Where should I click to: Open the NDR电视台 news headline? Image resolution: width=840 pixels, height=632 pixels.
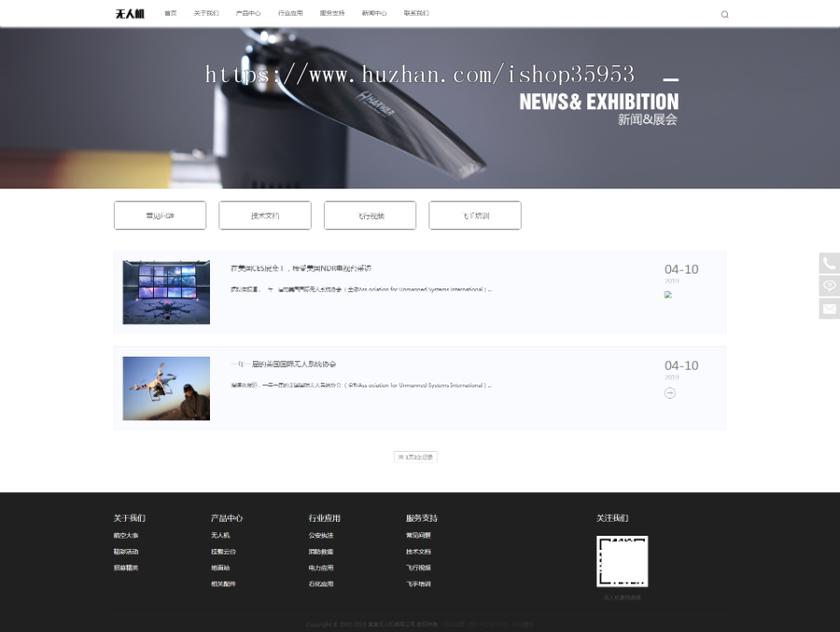coord(301,268)
